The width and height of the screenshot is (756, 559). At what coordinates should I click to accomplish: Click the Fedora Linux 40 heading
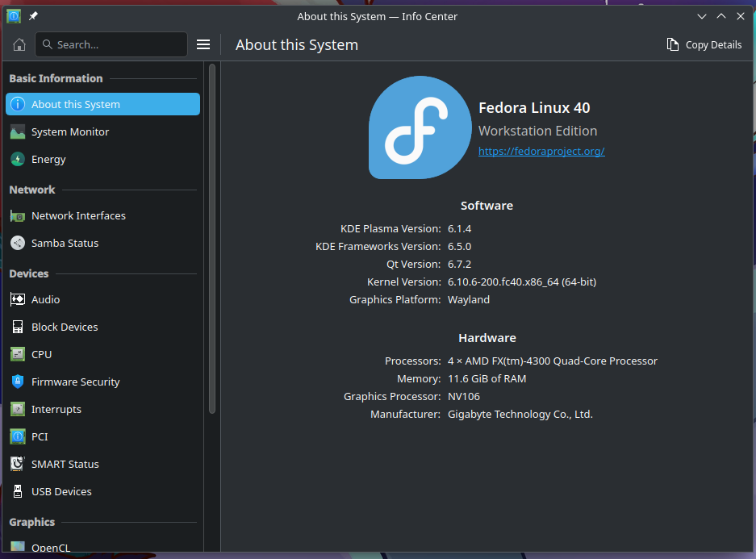pos(534,108)
